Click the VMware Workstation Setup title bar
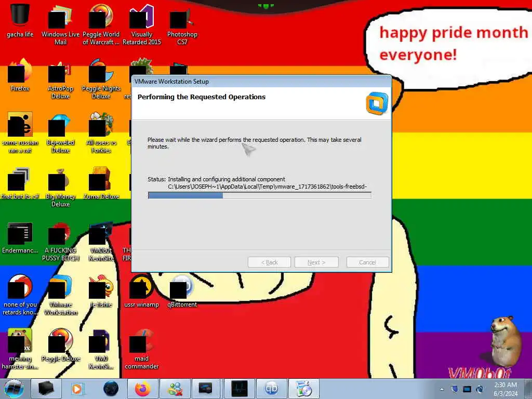Viewport: 532px width, 399px height. 261,82
